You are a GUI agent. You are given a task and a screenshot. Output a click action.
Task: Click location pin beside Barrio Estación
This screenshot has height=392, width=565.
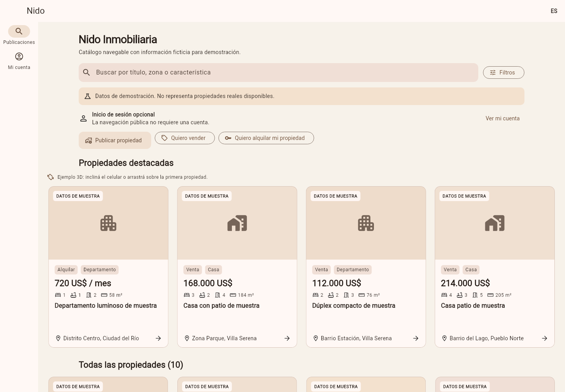(315, 338)
